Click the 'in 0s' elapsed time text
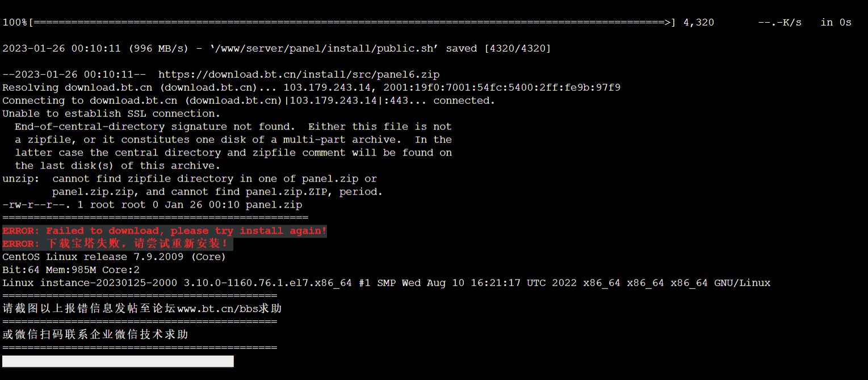Viewport: 868px width, 380px height. click(836, 22)
